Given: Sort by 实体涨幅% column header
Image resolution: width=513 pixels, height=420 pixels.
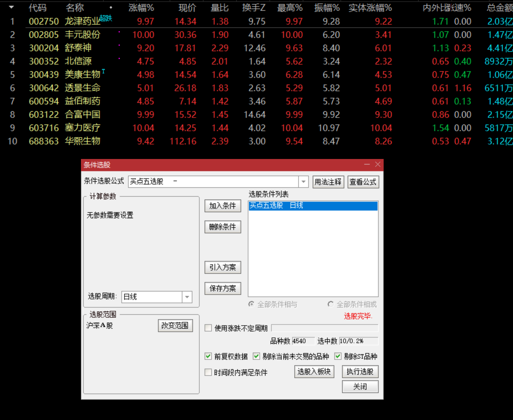Looking at the screenshot, I should (x=370, y=7).
